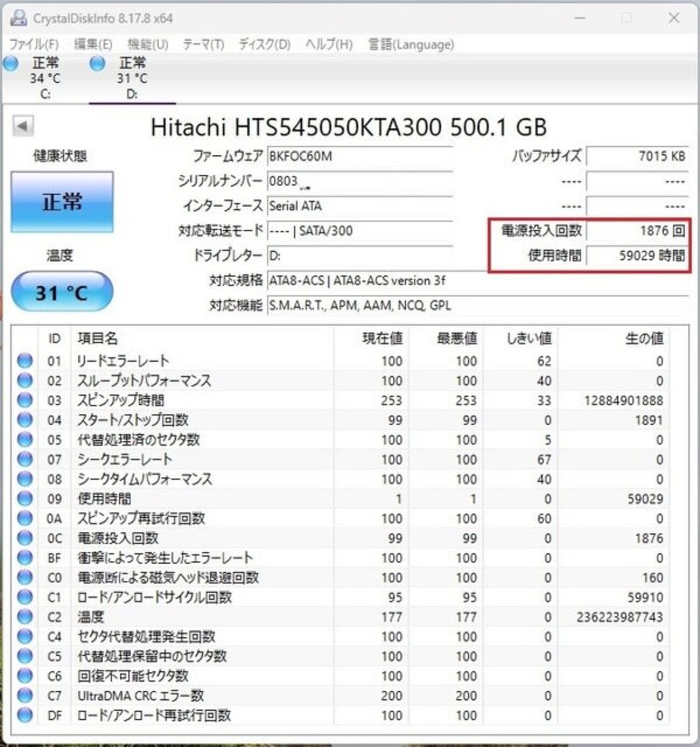This screenshot has height=747, width=700.
Task: Click status orb for 電源断による磁気ヘッド退避回数 row
Action: tap(25, 577)
